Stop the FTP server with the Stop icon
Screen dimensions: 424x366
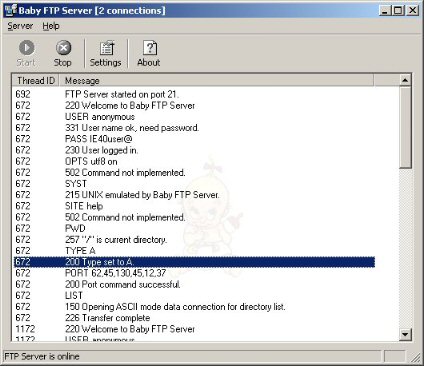(63, 53)
